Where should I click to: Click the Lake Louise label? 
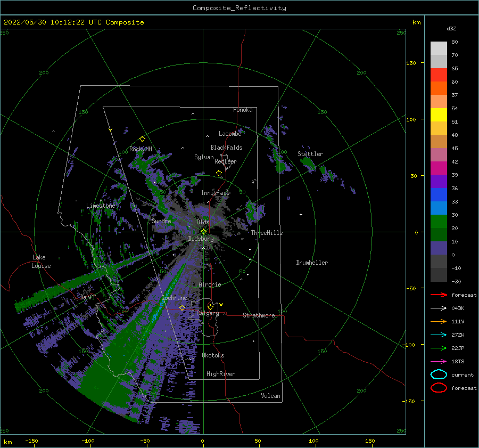click(x=41, y=262)
